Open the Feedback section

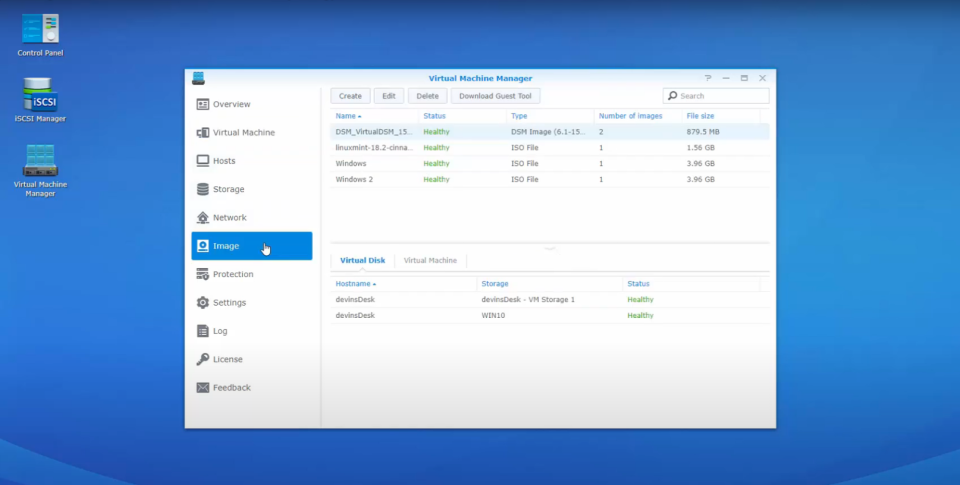click(252, 388)
